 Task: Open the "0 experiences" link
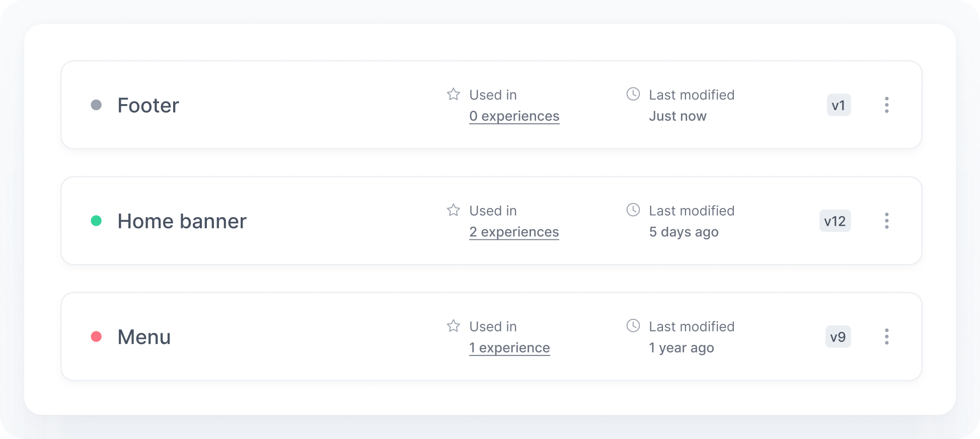click(514, 116)
